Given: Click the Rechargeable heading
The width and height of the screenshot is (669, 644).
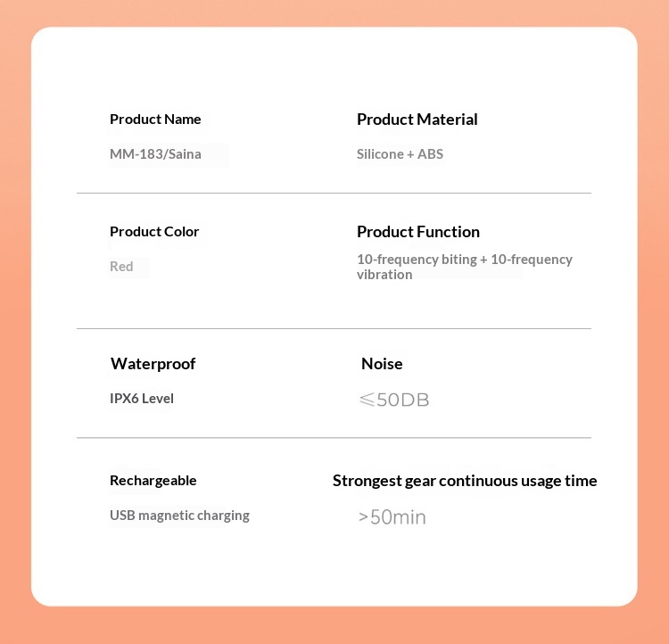Looking at the screenshot, I should (x=153, y=481).
